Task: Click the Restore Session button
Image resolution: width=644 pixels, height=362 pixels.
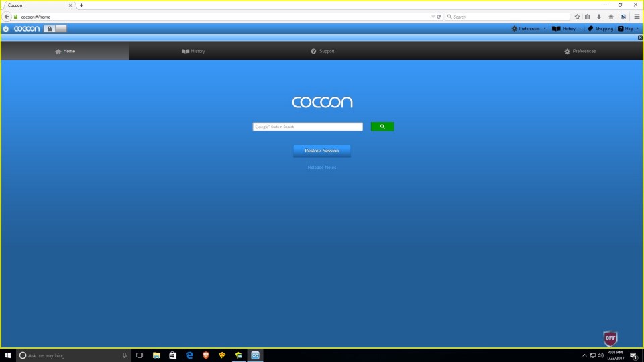Action: [x=321, y=151]
